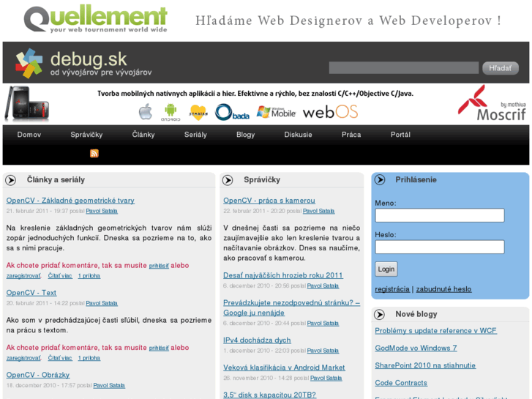
Task: Click the Symbian heart icon
Action: pyautogui.click(x=198, y=113)
